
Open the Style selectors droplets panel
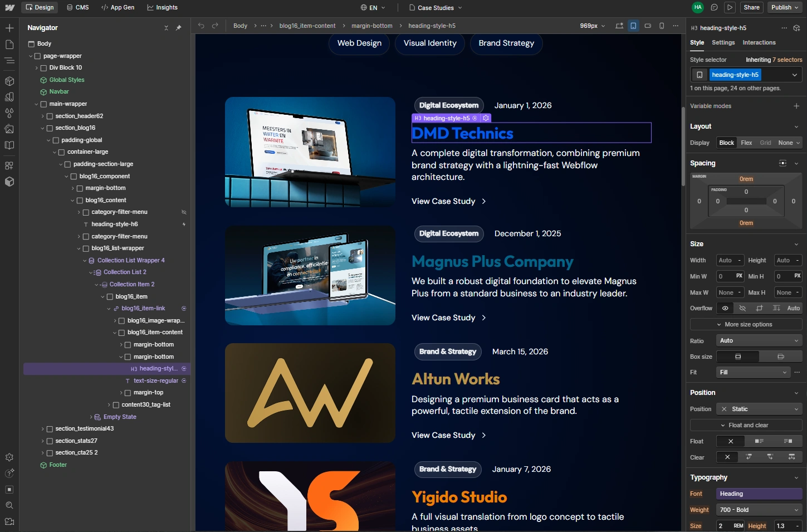coord(9,113)
